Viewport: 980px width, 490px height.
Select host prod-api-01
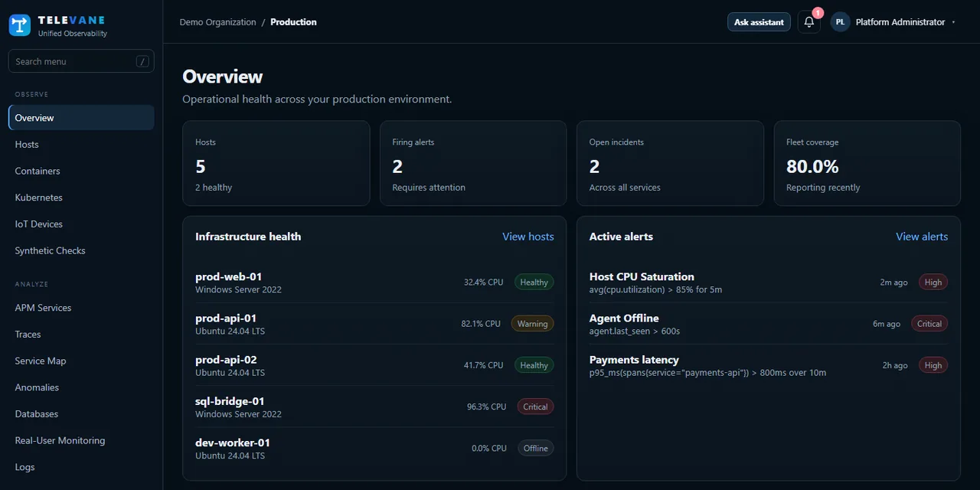(x=374, y=324)
